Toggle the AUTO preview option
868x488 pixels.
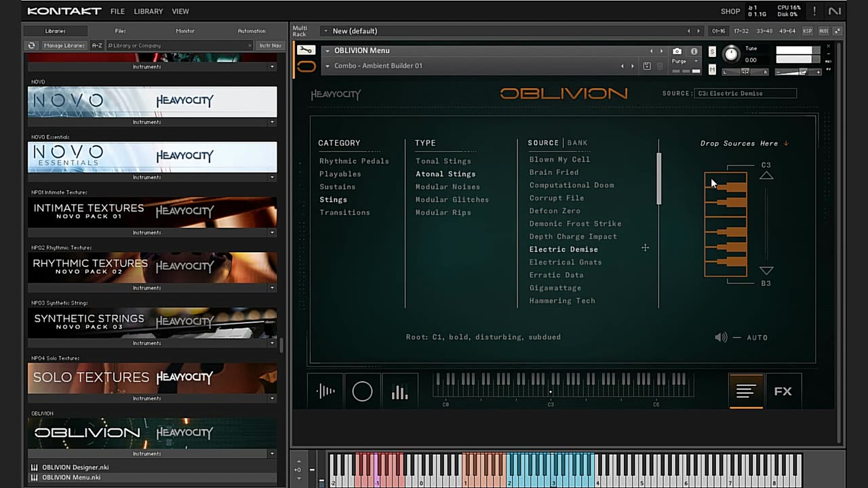coord(757,338)
